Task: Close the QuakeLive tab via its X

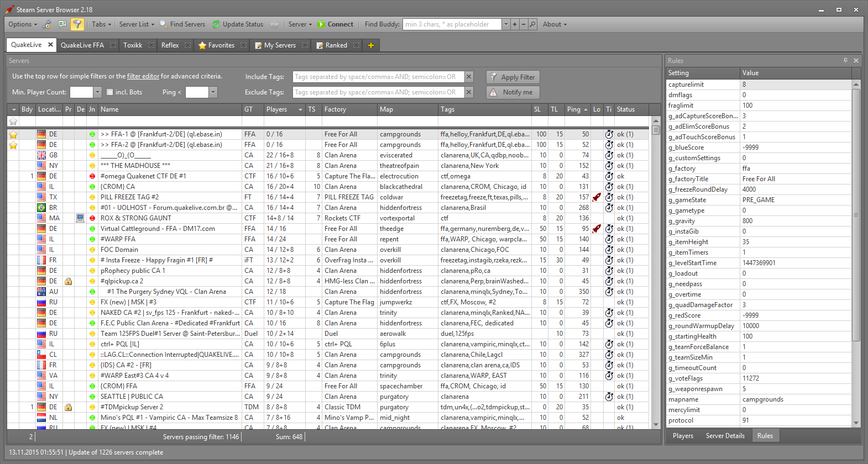Action: (x=50, y=45)
